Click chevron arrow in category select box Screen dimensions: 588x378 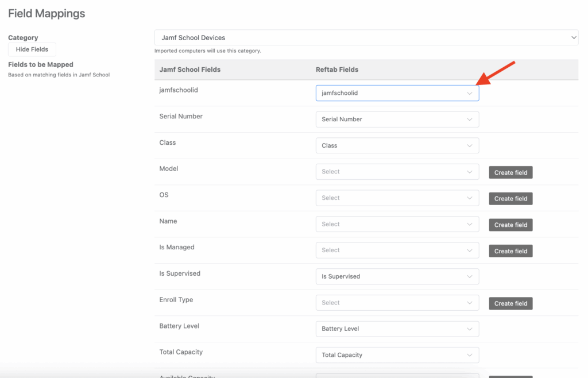[573, 38]
